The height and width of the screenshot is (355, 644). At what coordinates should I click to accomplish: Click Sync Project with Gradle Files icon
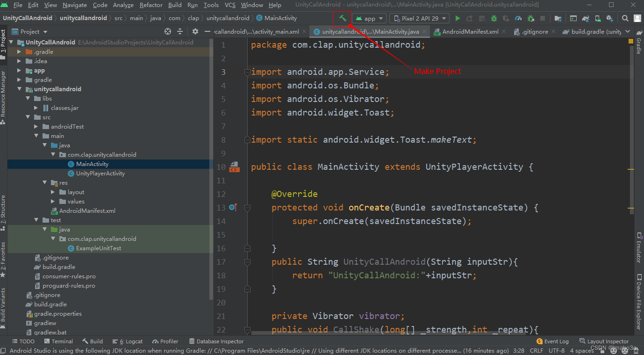coord(586,18)
